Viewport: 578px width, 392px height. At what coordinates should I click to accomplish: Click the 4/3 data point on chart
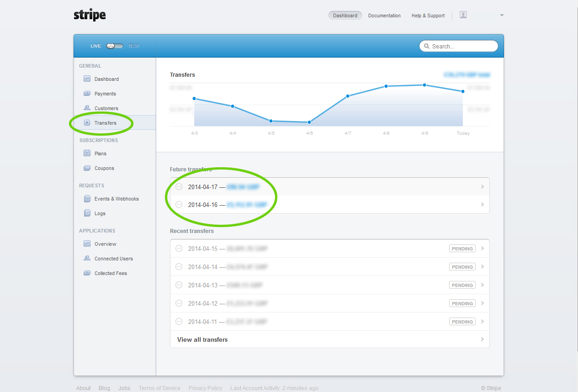pyautogui.click(x=194, y=98)
